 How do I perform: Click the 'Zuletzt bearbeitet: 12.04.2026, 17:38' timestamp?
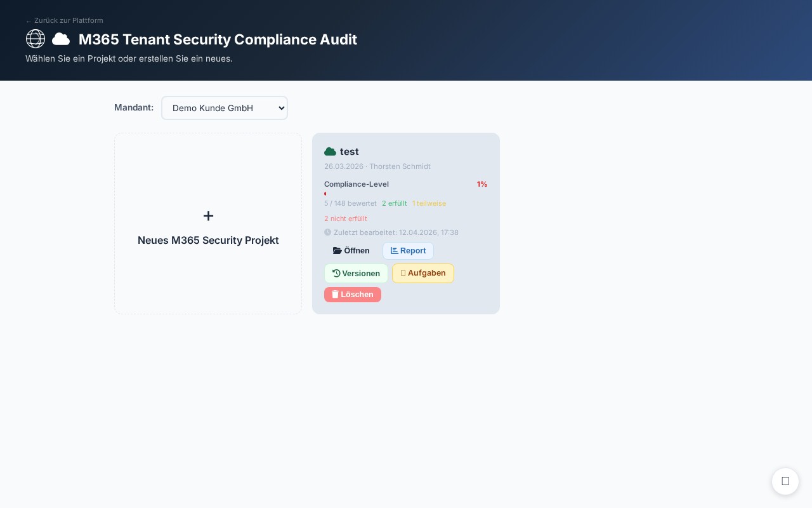pyautogui.click(x=396, y=232)
